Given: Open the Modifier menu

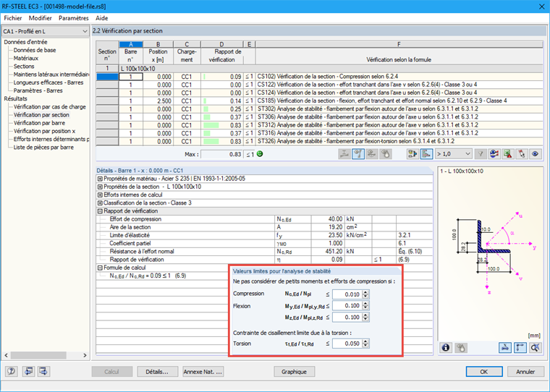Looking at the screenshot, I should coord(41,18).
